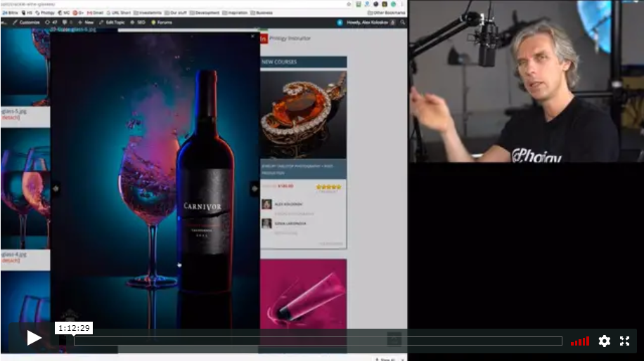Viewport: 644px width, 361px height.
Task: Click the scroll-to-top arrow button
Action: [x=394, y=339]
